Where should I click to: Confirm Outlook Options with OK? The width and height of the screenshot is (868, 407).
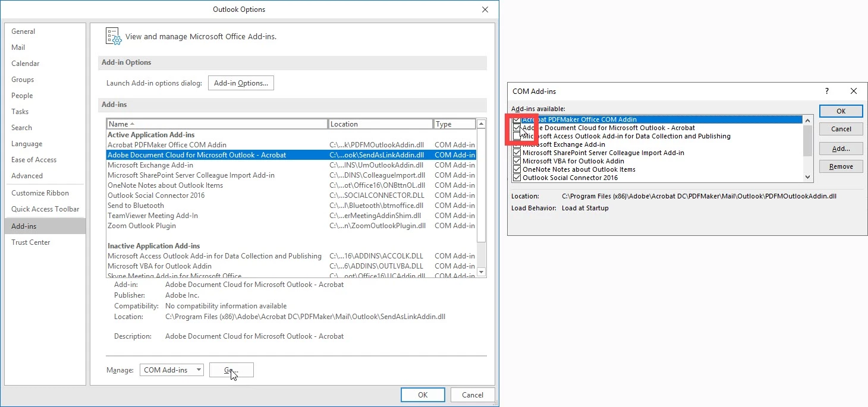(x=423, y=395)
